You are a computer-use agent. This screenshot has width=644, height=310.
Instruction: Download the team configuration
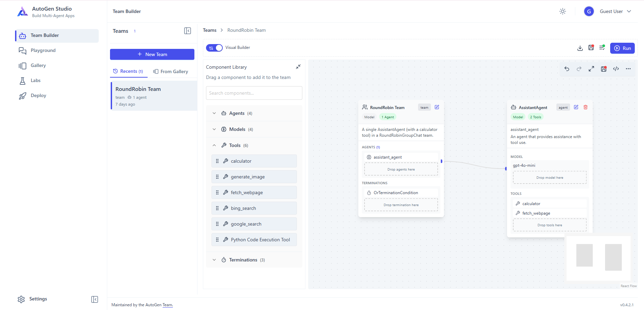coord(580,48)
